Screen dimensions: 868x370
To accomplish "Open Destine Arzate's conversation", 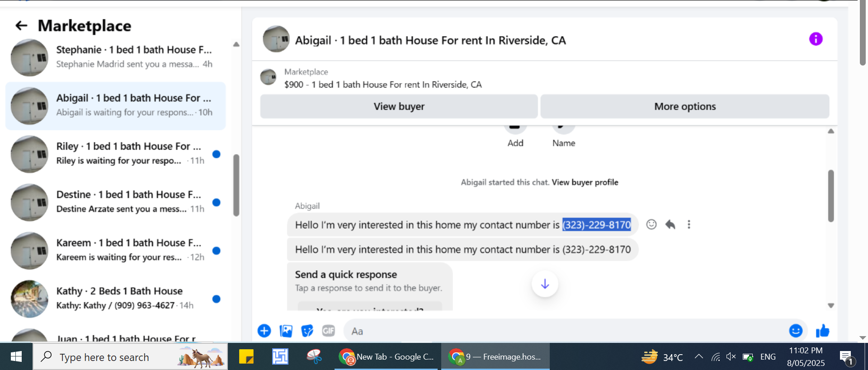I will pyautogui.click(x=116, y=202).
